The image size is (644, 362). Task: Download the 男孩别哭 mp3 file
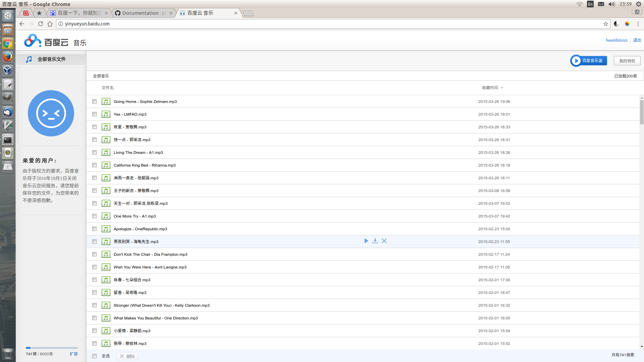click(x=375, y=241)
